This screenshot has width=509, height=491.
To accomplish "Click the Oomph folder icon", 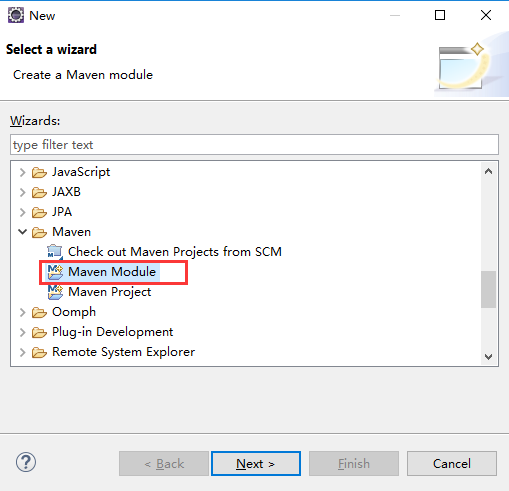I will tap(39, 313).
